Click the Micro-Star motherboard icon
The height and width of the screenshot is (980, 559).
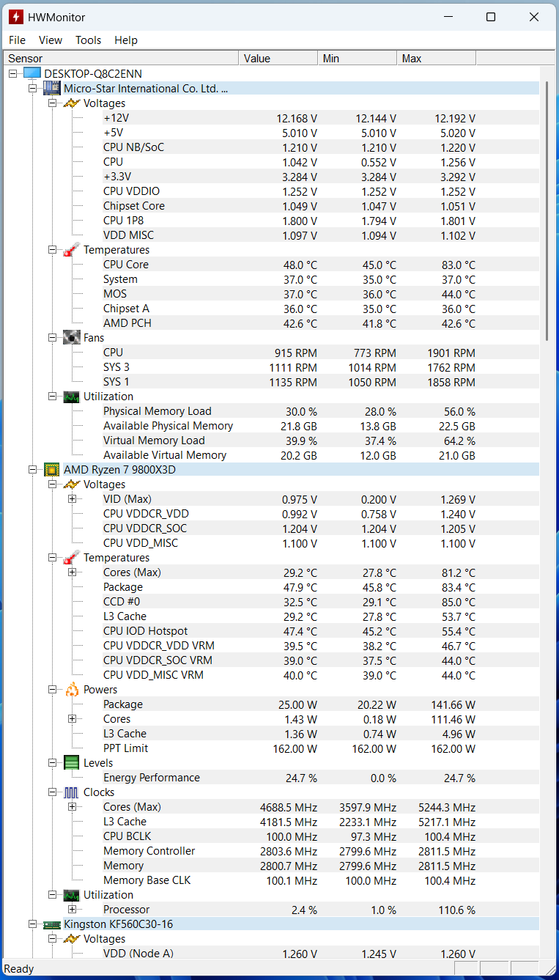tap(52, 88)
